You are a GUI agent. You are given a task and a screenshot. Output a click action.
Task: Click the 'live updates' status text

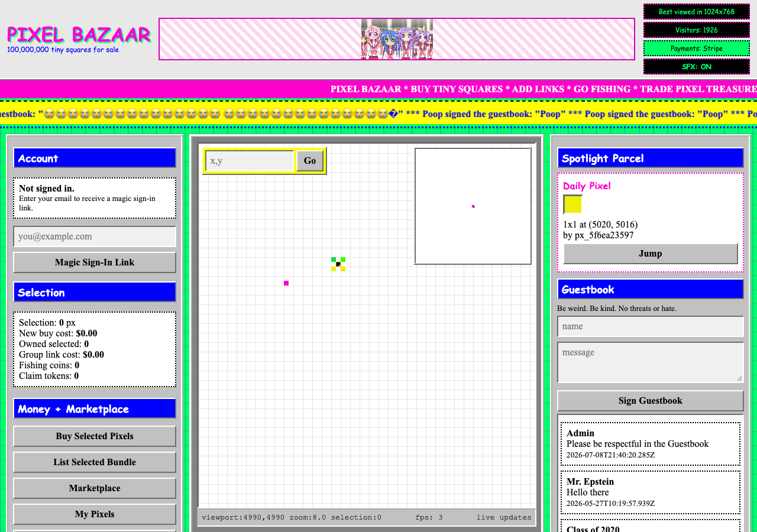tap(504, 517)
